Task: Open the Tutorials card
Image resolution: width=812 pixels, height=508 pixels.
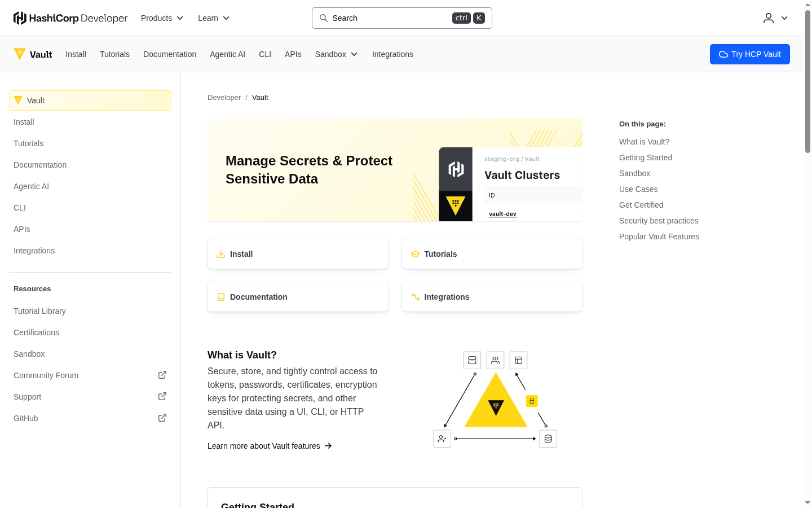Action: tap(492, 254)
